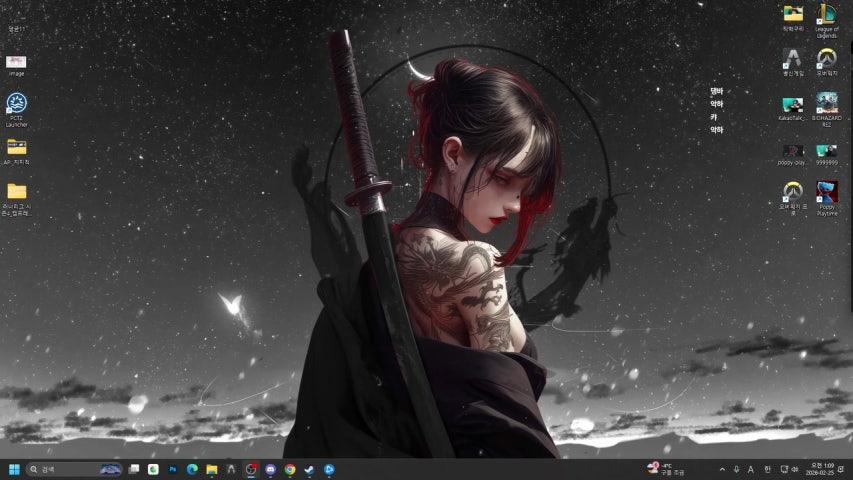Viewport: 853px width, 480px height.
Task: Launch Photoshop from the taskbar
Action: (173, 469)
